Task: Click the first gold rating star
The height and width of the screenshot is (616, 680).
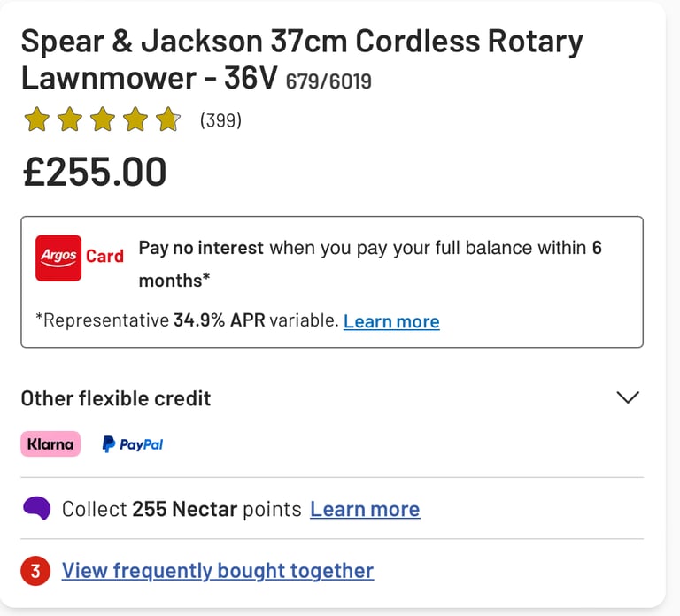Action: (x=37, y=119)
